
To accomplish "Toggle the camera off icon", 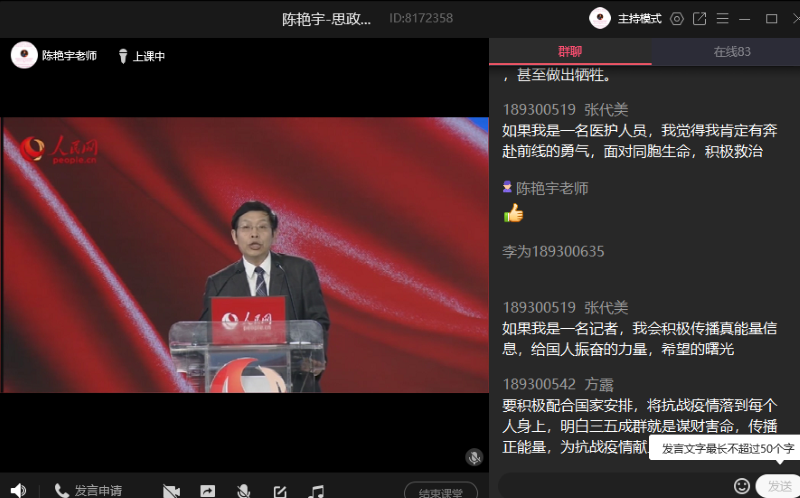I will [171, 491].
